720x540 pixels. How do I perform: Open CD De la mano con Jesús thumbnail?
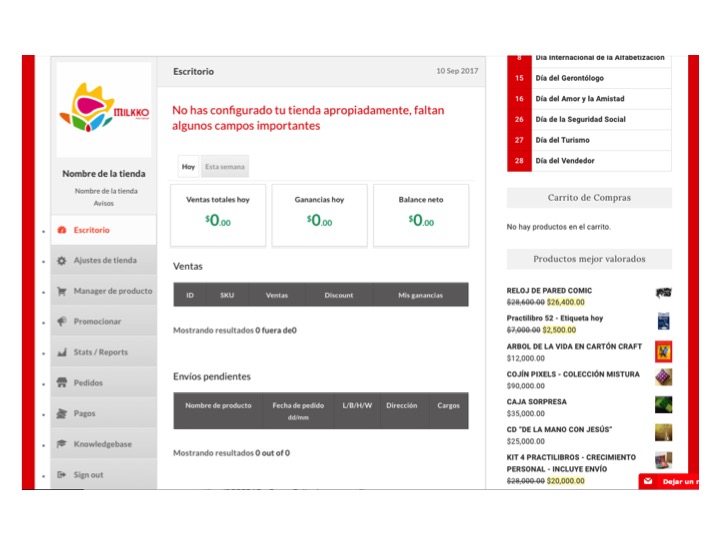(x=664, y=433)
